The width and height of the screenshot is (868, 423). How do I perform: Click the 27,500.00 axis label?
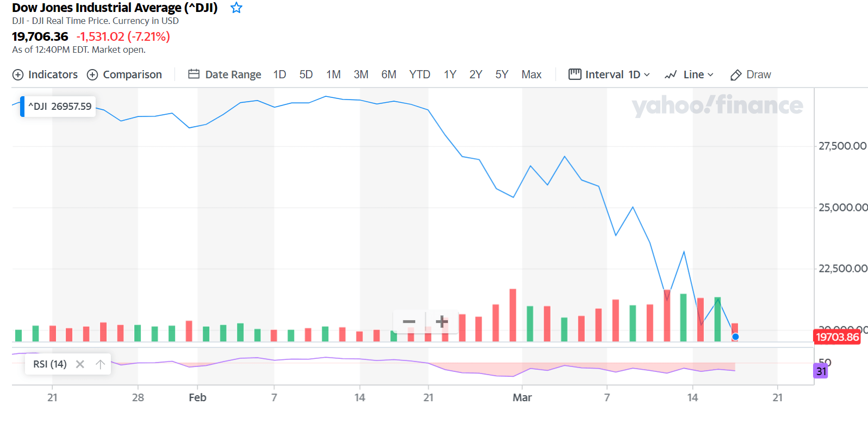pyautogui.click(x=842, y=146)
